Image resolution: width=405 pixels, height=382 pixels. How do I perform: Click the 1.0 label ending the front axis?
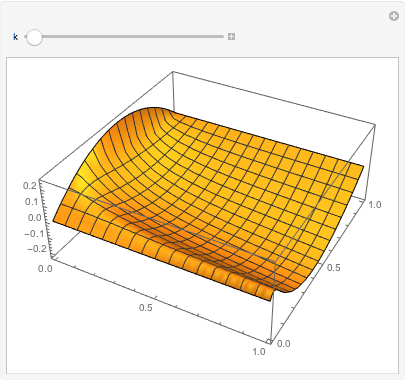[259, 352]
